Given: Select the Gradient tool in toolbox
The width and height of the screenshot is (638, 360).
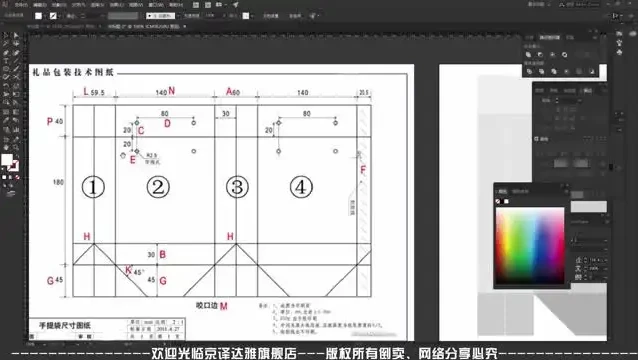Looking at the screenshot, I should coord(16,111).
